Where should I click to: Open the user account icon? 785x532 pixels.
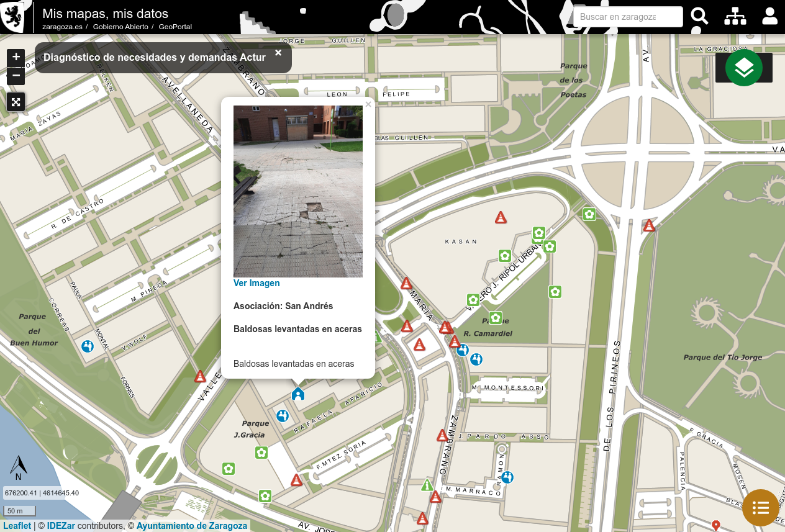click(769, 16)
